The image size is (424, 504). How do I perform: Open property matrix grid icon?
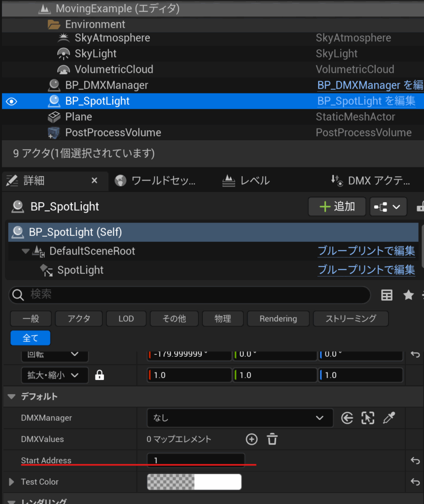tap(387, 295)
